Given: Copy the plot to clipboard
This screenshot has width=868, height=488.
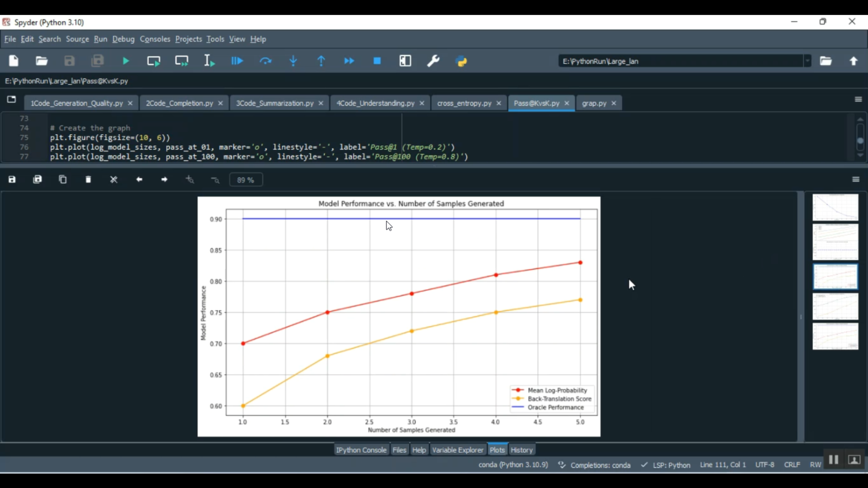Looking at the screenshot, I should 63,180.
